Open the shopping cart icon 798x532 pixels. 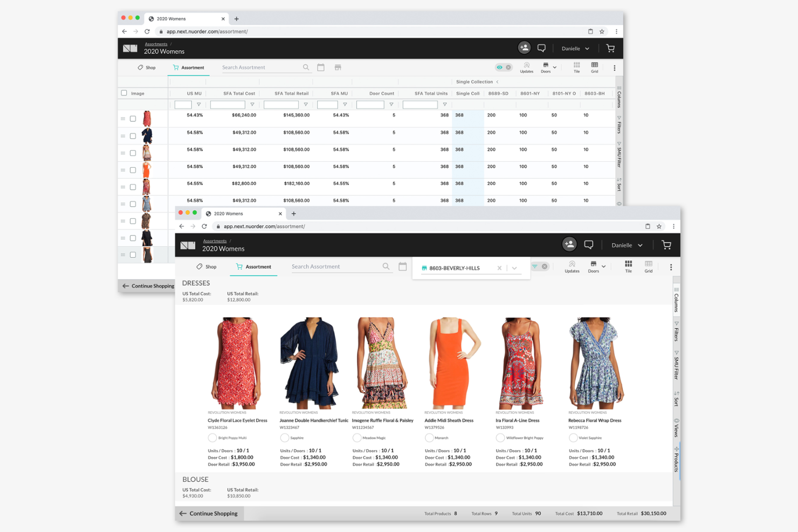tap(666, 245)
